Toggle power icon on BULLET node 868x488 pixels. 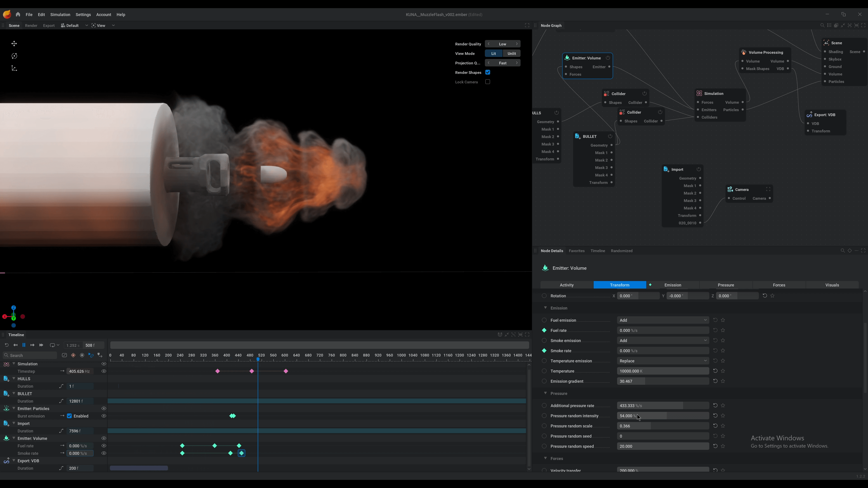point(610,136)
